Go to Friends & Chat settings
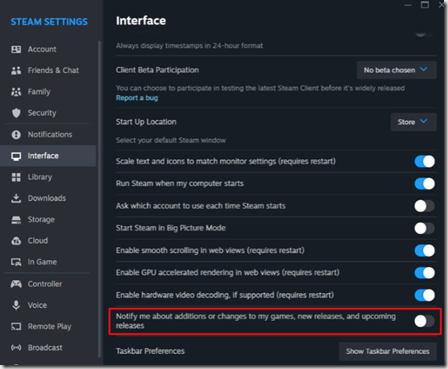The height and width of the screenshot is (369, 448). point(48,70)
